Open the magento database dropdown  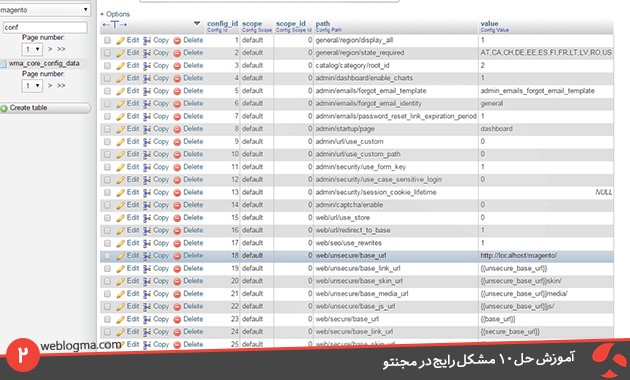pos(45,10)
